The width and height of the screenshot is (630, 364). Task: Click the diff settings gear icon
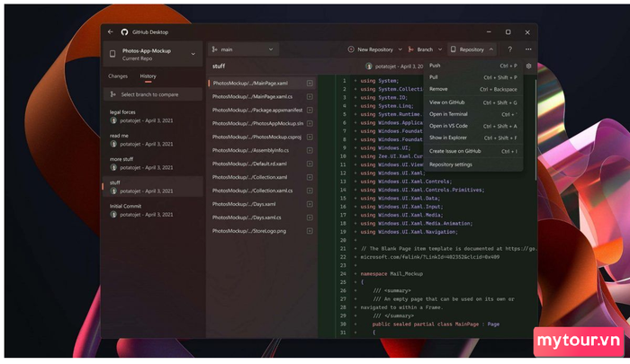click(x=529, y=66)
